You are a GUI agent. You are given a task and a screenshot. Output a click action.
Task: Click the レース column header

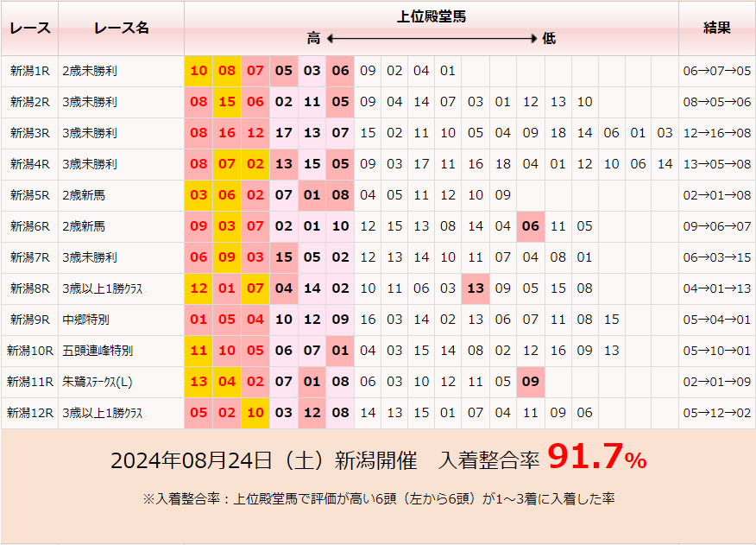[30, 28]
